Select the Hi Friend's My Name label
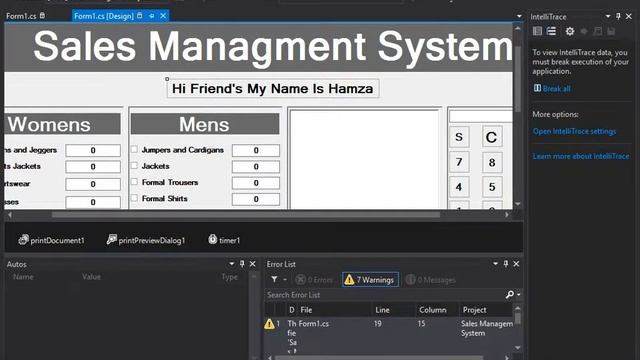Image resolution: width=640 pixels, height=360 pixels. point(273,89)
